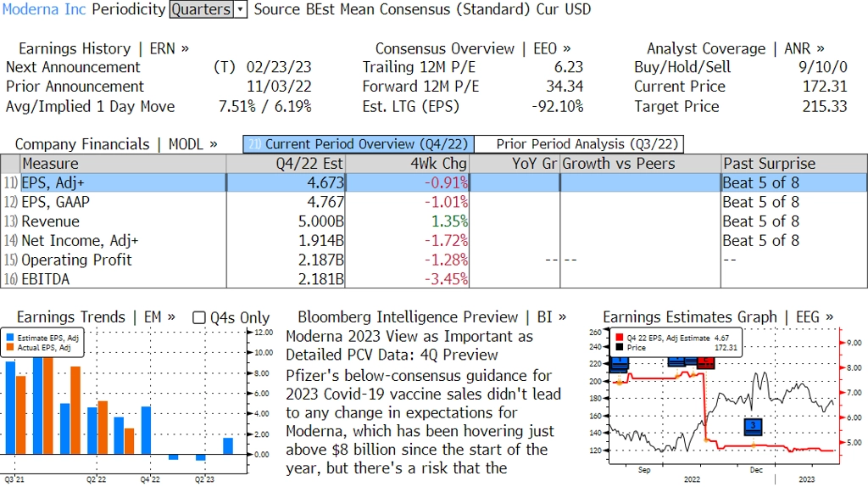This screenshot has width=868, height=487.
Task: Click the Buy/Hold/Sell value 9/10/0
Action: 822,67
